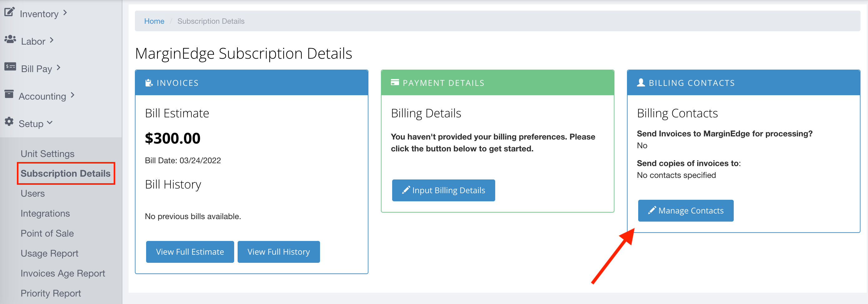
Task: Click the View Full Estimate button
Action: click(190, 252)
